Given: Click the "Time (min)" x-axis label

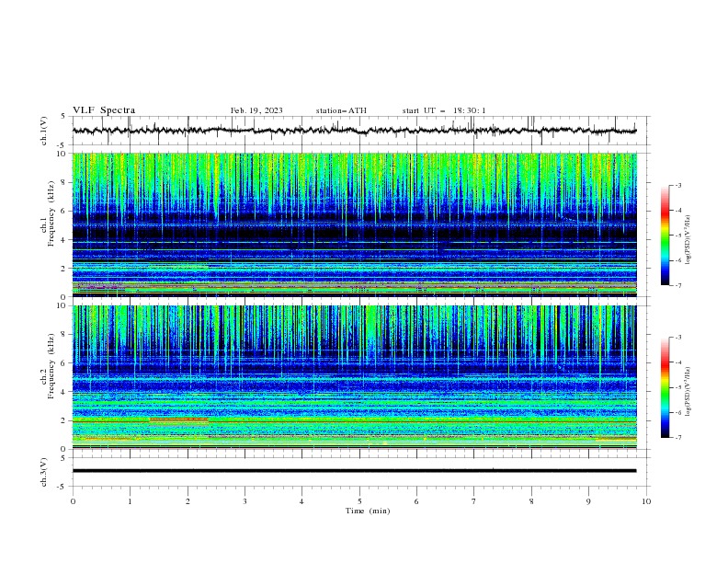Looking at the screenshot, I should (368, 511).
